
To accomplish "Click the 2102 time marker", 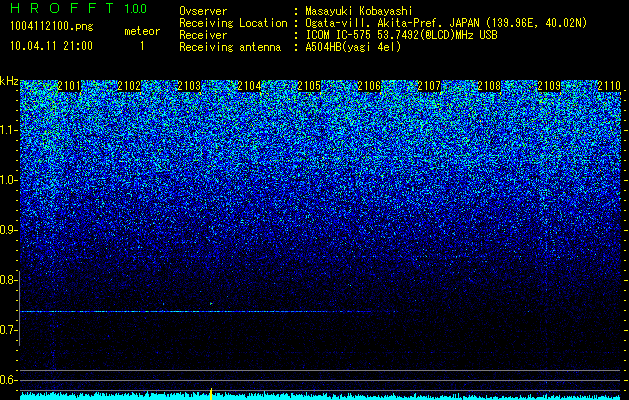I will (129, 86).
